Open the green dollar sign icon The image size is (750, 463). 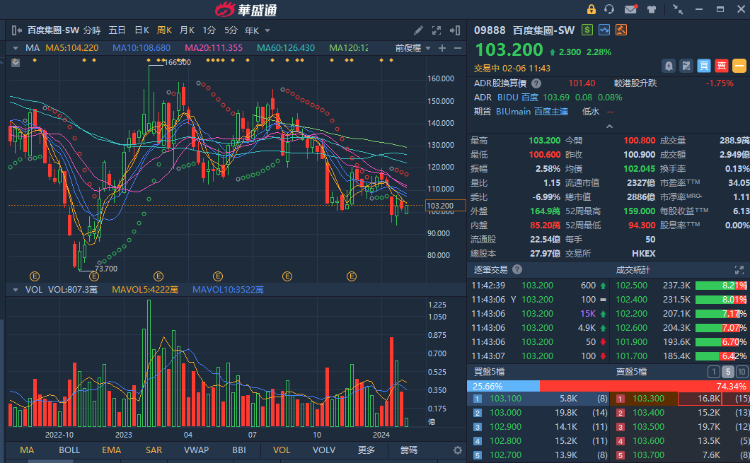tap(587, 30)
